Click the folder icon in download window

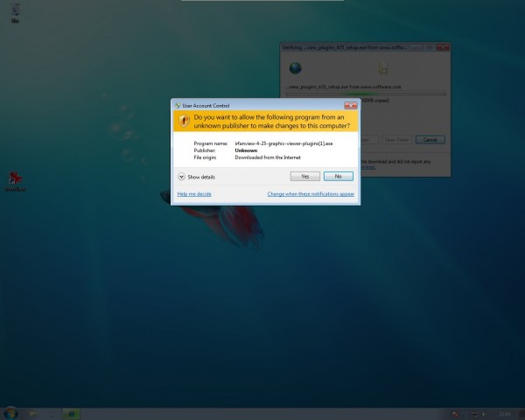point(383,68)
